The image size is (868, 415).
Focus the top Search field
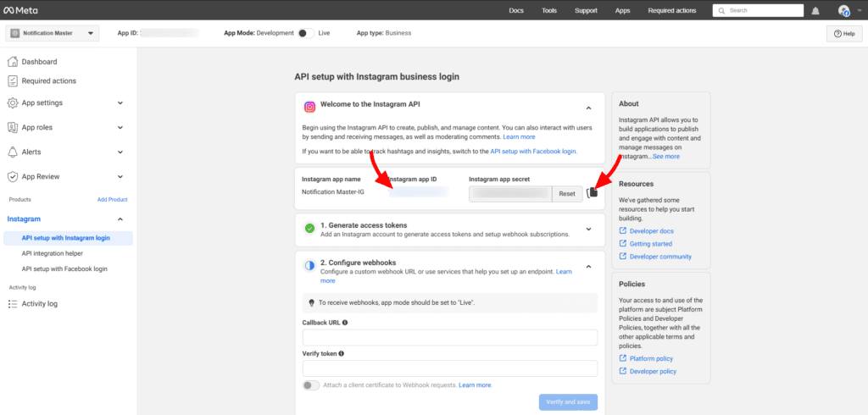pos(758,10)
